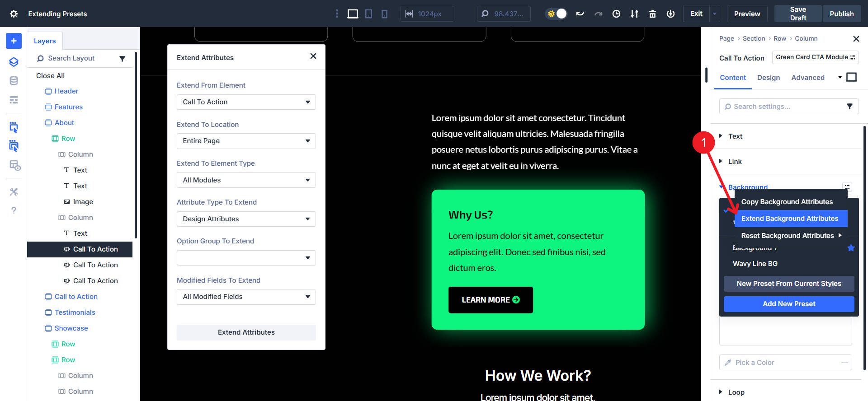The width and height of the screenshot is (868, 401).
Task: Open the builder settings gear icon
Action: pos(14,14)
